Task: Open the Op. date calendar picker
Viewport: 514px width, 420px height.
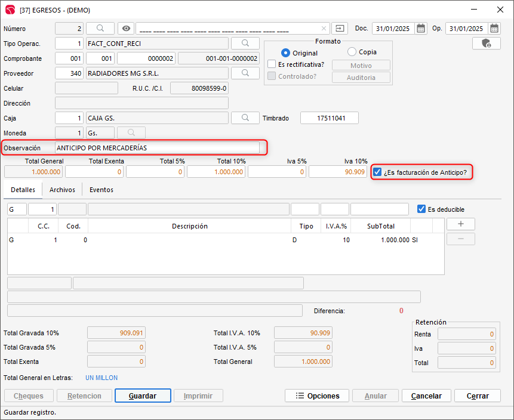Action: [494, 29]
